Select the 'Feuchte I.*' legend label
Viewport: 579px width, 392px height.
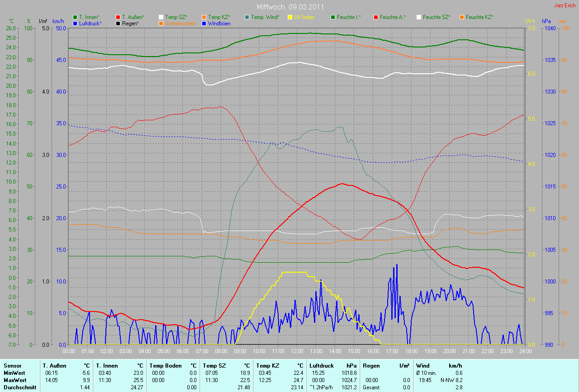(x=349, y=17)
